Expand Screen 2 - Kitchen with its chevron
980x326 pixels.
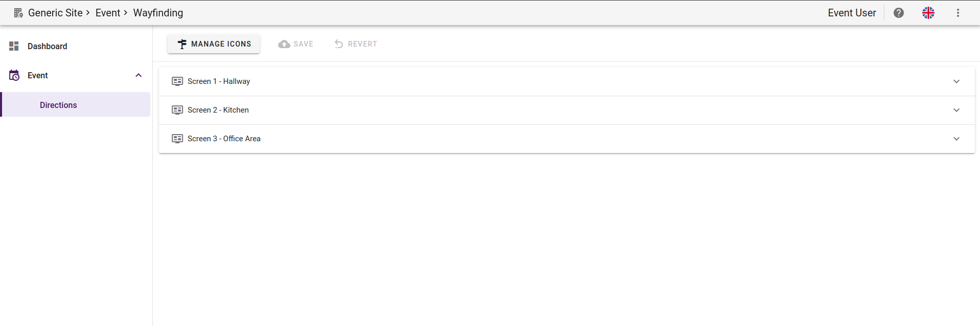tap(956, 110)
